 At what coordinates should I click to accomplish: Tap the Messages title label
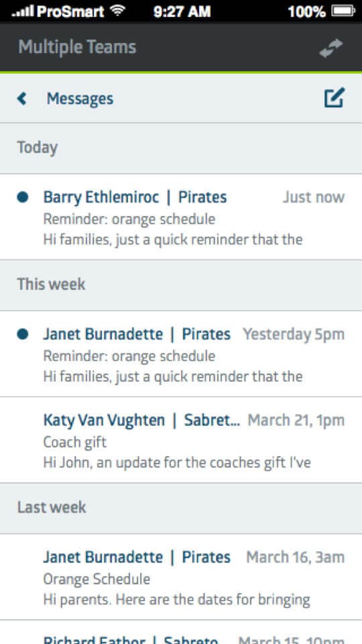[80, 99]
